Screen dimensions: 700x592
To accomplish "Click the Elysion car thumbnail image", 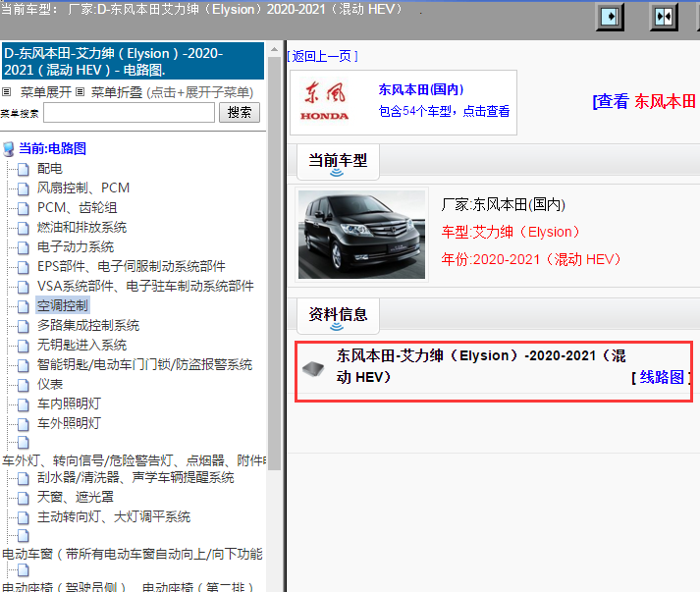I will click(x=361, y=235).
